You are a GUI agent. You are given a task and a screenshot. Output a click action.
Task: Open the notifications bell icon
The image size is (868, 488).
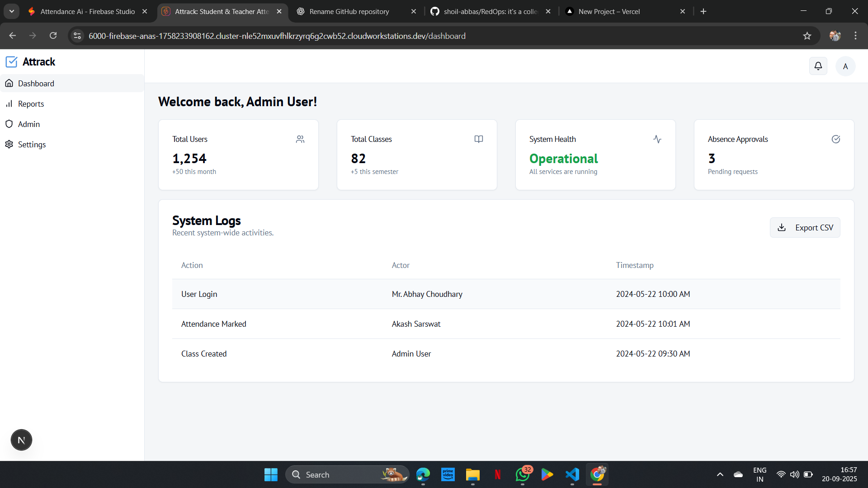coord(818,66)
